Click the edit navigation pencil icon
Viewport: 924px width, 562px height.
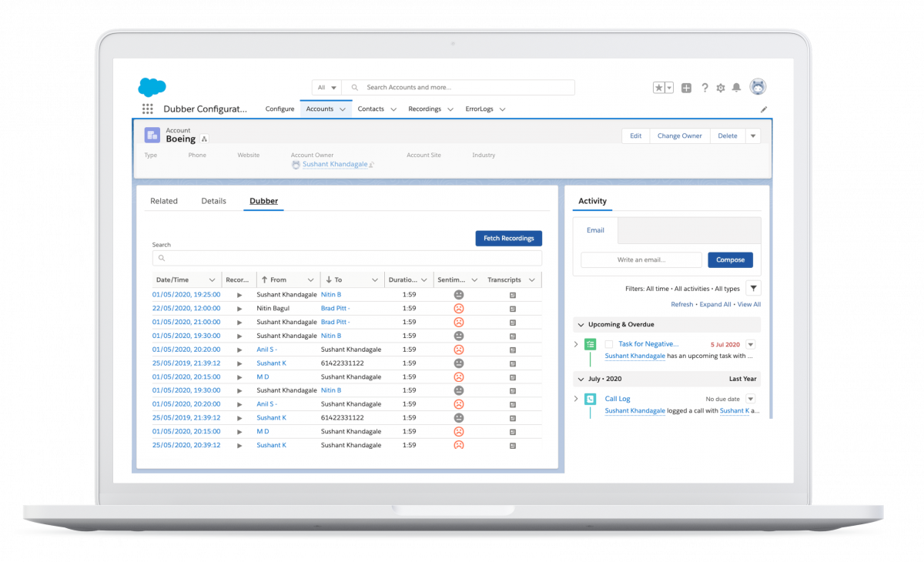coord(764,109)
